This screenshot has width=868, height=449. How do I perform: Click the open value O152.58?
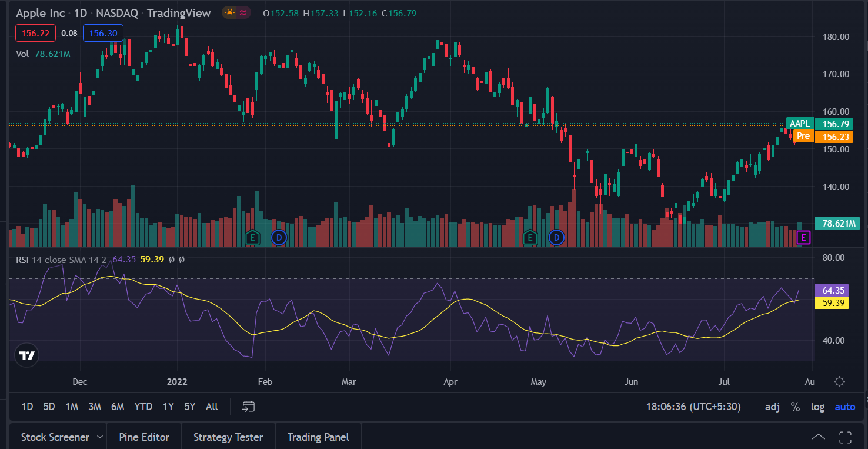pos(281,13)
